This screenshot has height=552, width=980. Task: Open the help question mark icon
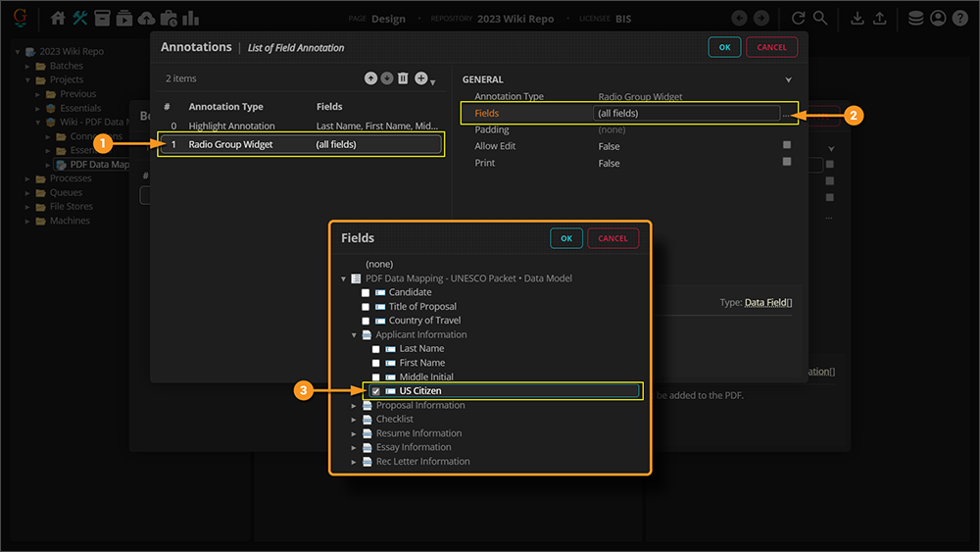coord(959,19)
